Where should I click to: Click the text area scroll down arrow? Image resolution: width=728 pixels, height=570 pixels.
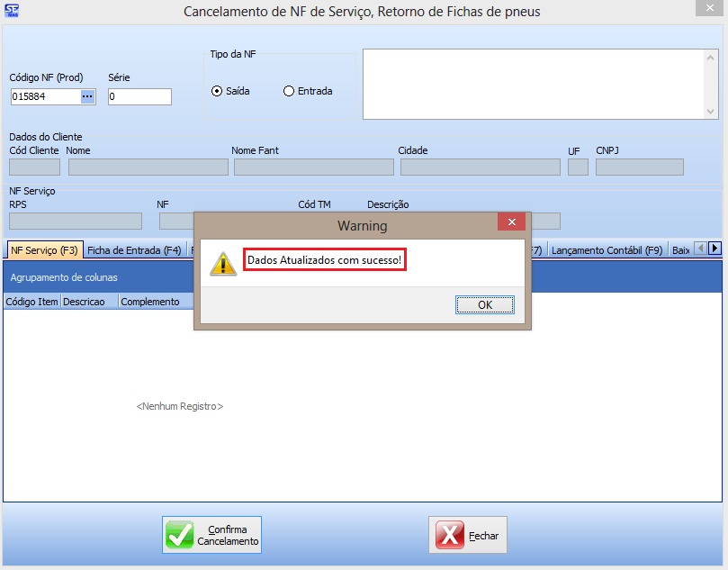pyautogui.click(x=712, y=112)
